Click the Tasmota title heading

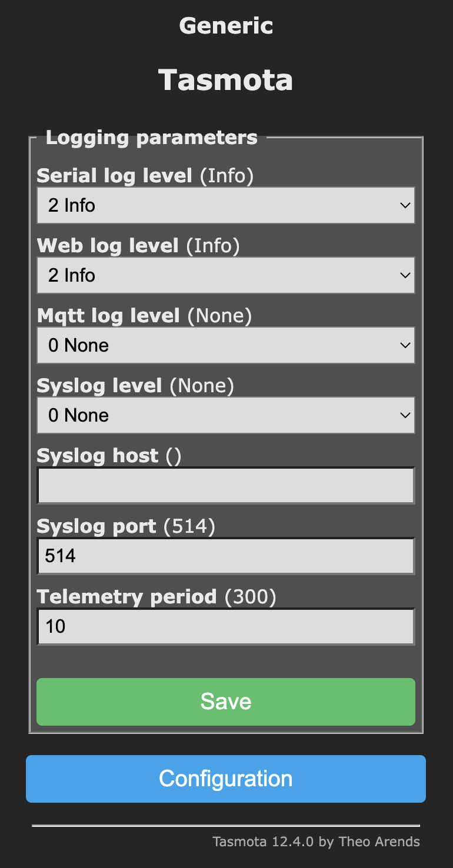(x=225, y=79)
